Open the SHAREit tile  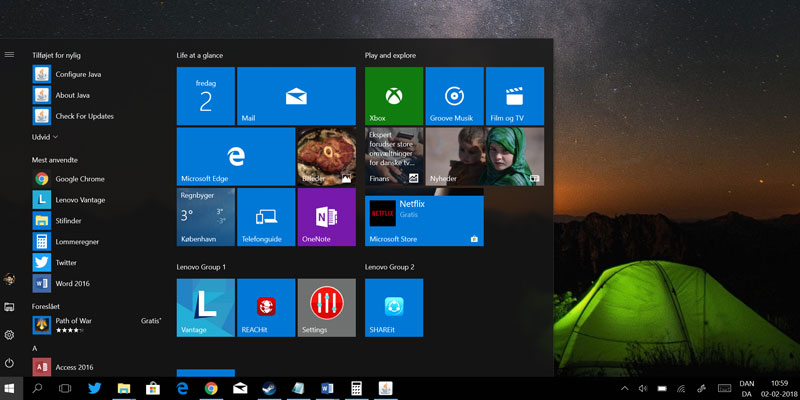point(394,308)
